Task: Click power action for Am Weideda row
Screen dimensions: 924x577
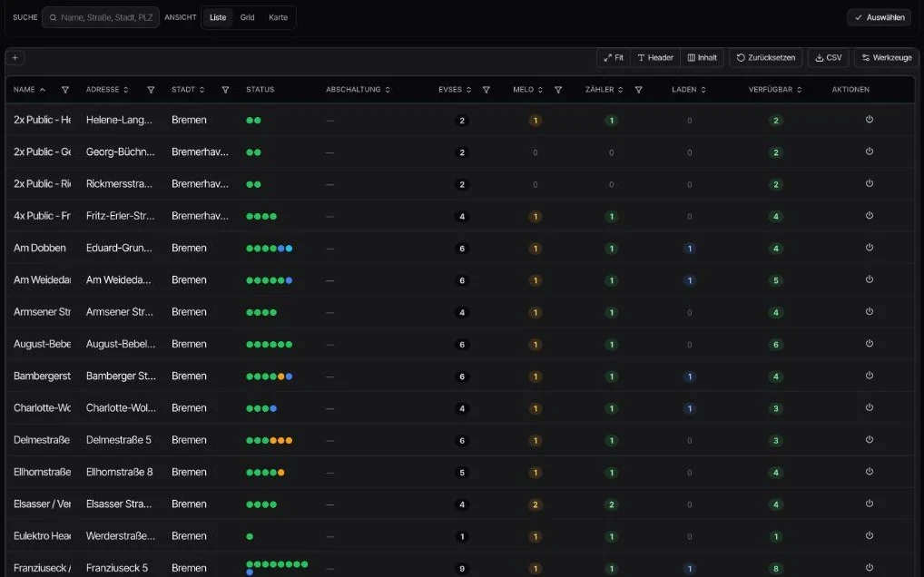Action: (x=870, y=279)
